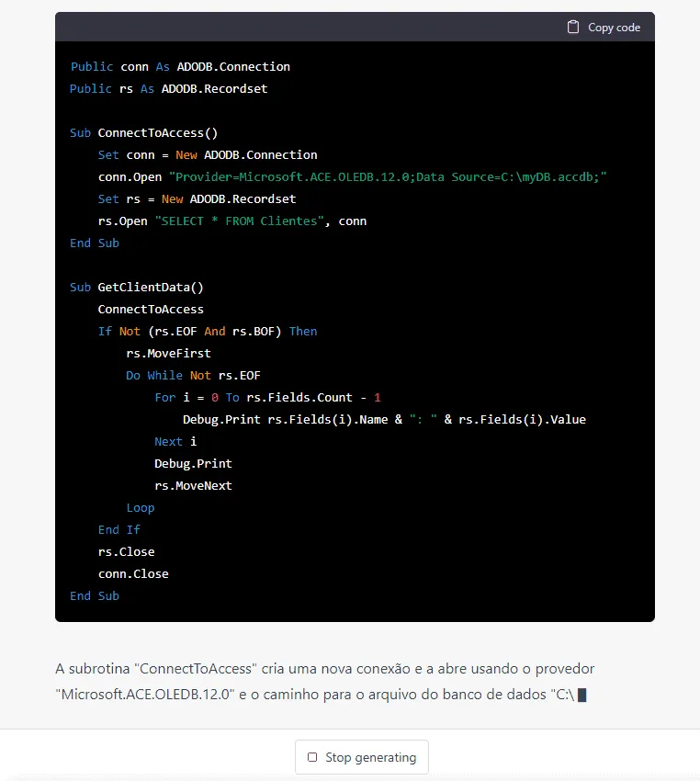
Task: Click the blinking text cursor after C:\
Action: (x=582, y=695)
